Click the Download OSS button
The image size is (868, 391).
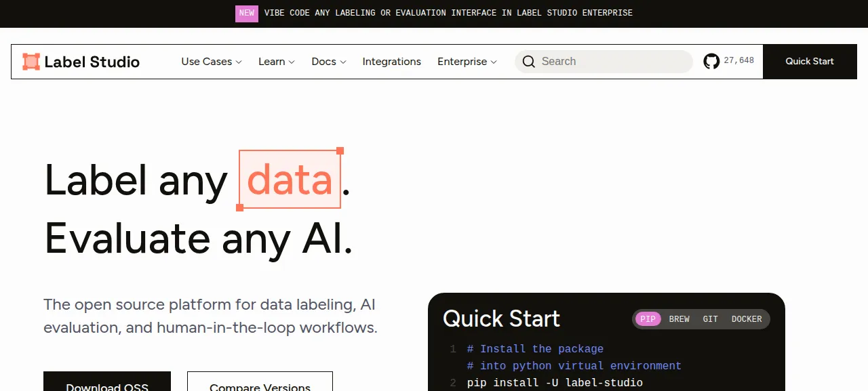pos(107,382)
